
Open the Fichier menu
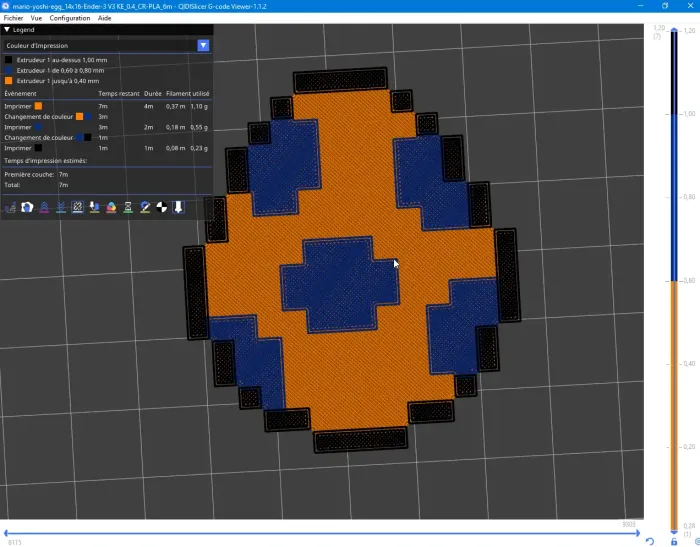pyautogui.click(x=13, y=18)
